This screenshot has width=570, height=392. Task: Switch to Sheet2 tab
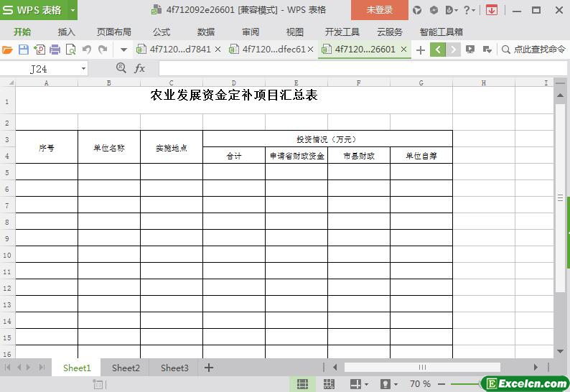click(x=126, y=368)
